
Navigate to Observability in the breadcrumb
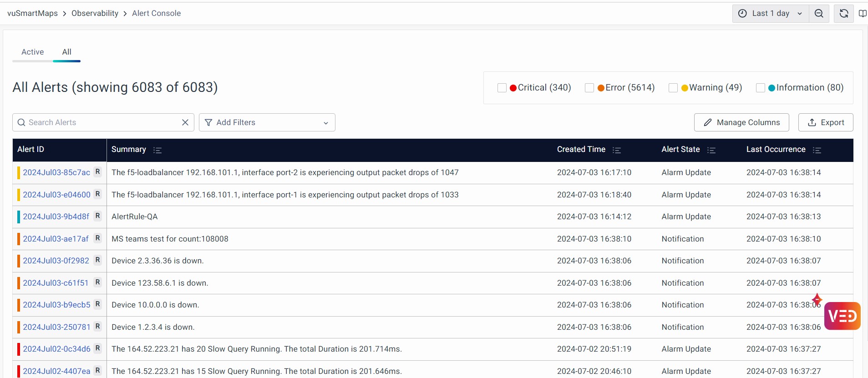[95, 13]
